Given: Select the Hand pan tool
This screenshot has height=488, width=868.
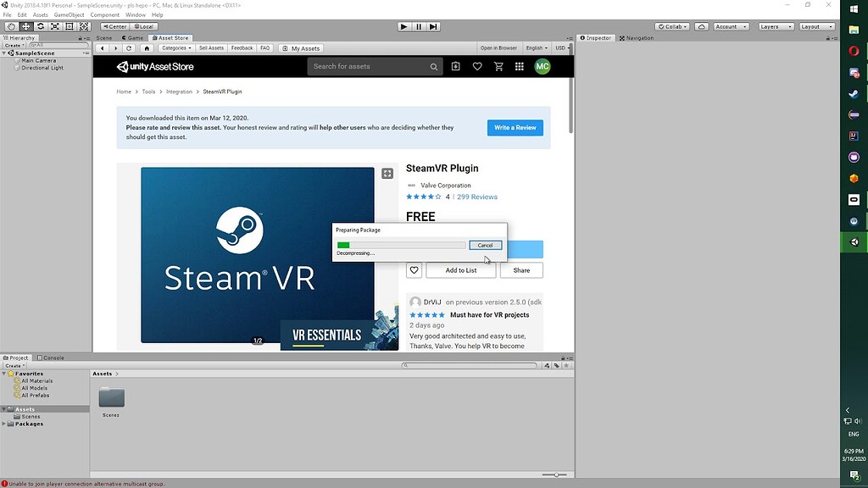Looking at the screenshot, I should pos(11,26).
